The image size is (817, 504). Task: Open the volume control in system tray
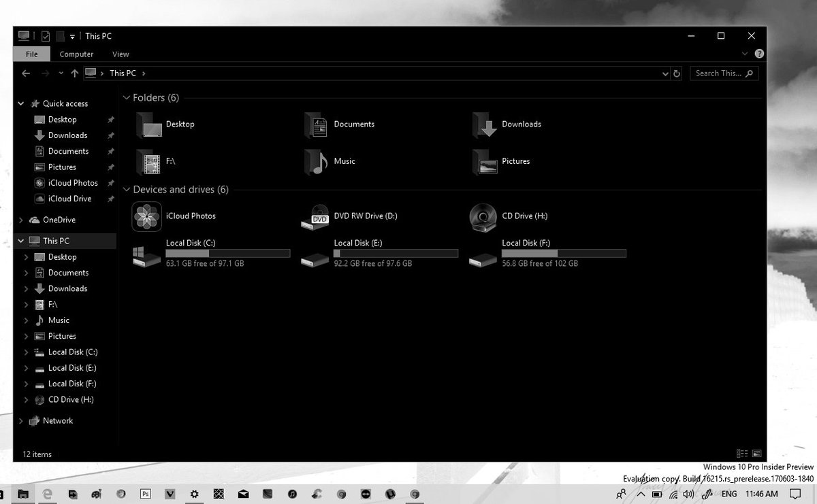coord(689,494)
